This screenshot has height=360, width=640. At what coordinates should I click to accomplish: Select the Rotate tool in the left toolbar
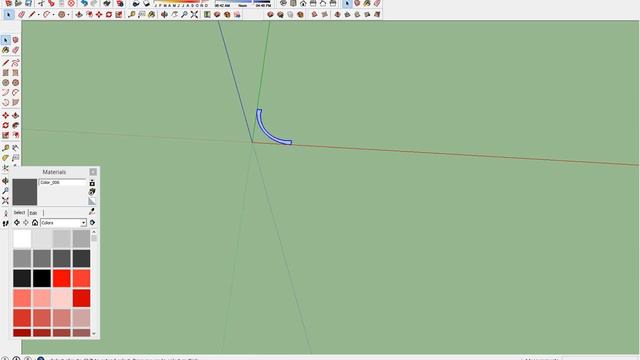(5, 125)
